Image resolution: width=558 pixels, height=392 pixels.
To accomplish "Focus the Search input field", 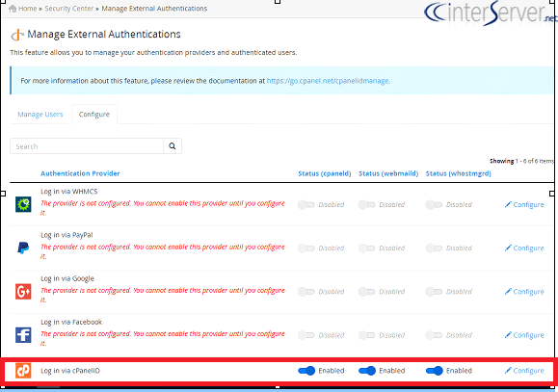I will [87, 146].
